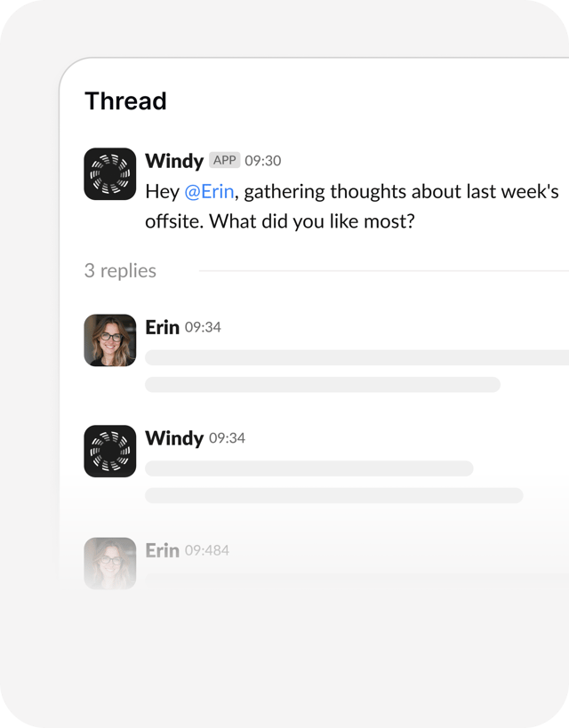Click the Windy sender name above the offsite question
Viewport: 569px width, 728px height.
174,161
